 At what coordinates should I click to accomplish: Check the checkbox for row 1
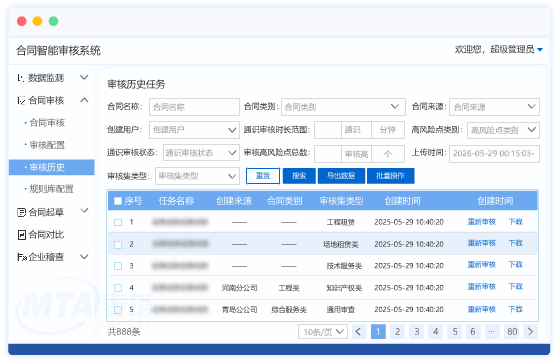pos(118,222)
